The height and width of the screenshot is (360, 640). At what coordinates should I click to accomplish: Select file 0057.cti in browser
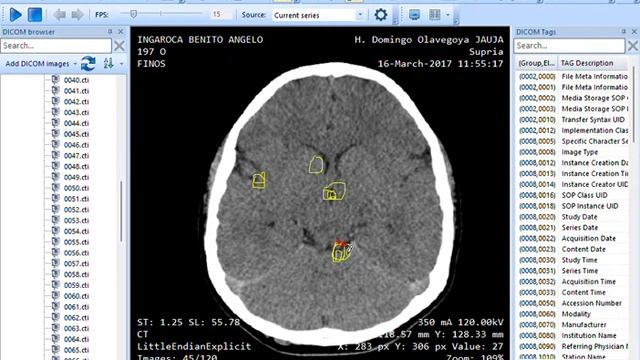tap(76, 264)
